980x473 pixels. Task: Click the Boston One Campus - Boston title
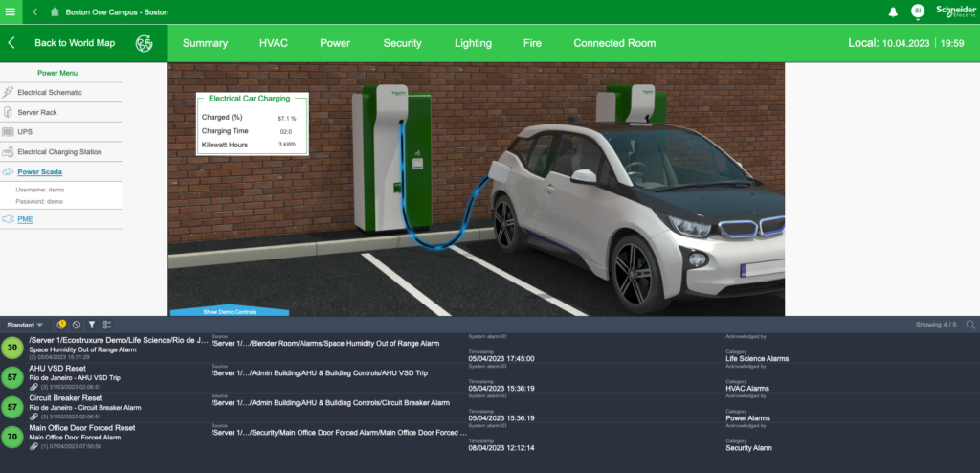[117, 11]
